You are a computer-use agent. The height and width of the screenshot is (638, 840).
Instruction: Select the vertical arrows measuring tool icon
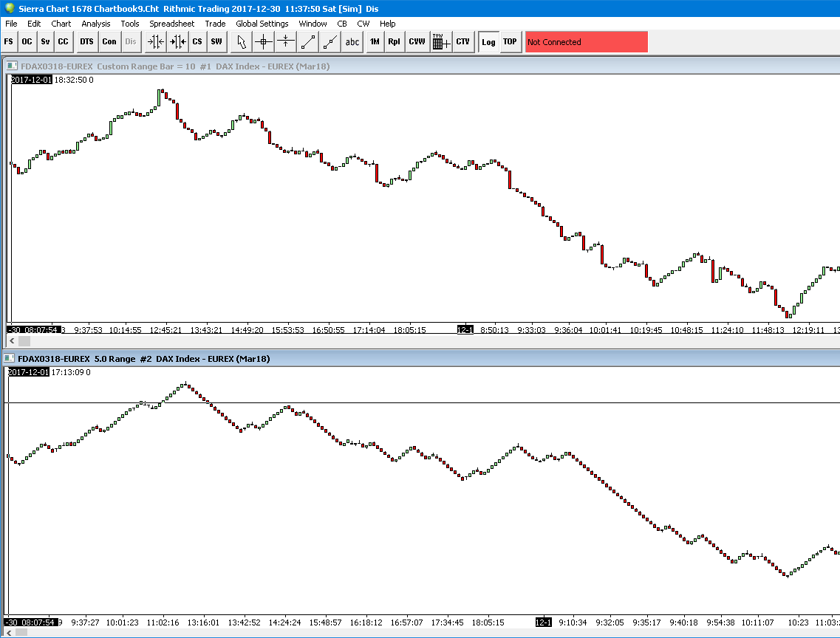[x=285, y=42]
